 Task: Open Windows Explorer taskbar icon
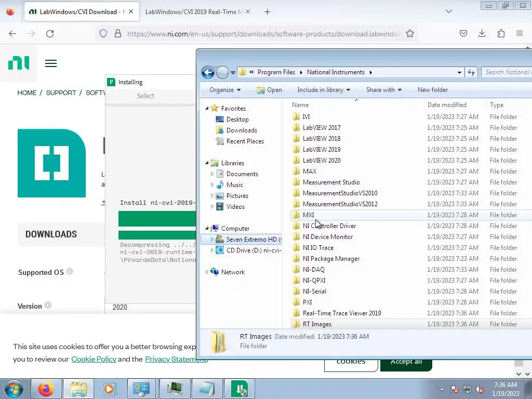78,389
